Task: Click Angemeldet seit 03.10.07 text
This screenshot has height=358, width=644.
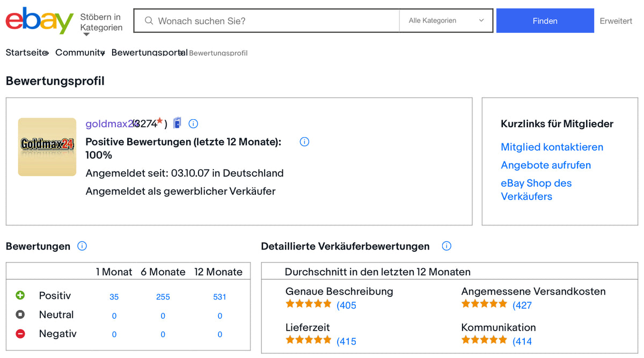Action: [185, 173]
